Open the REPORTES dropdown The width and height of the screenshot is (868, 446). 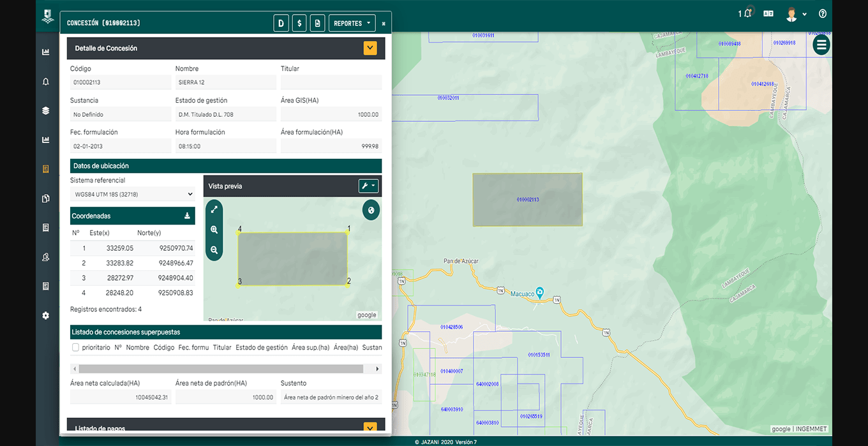[x=352, y=24]
